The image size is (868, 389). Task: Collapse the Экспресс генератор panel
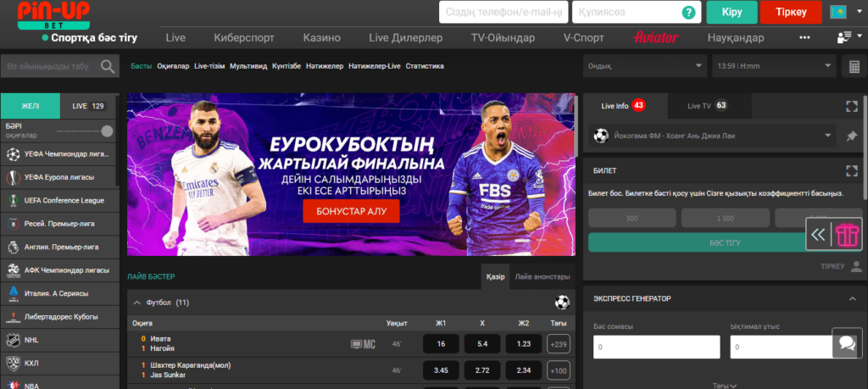click(x=852, y=299)
